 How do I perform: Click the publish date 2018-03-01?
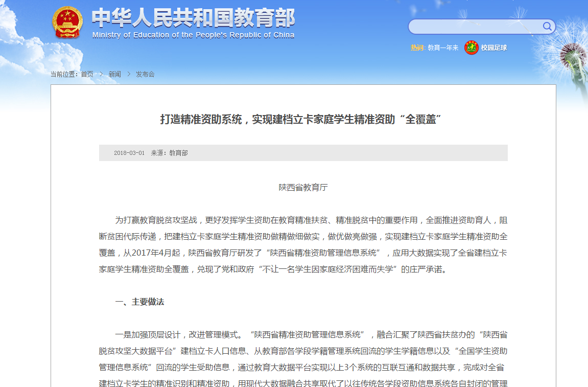(129, 153)
